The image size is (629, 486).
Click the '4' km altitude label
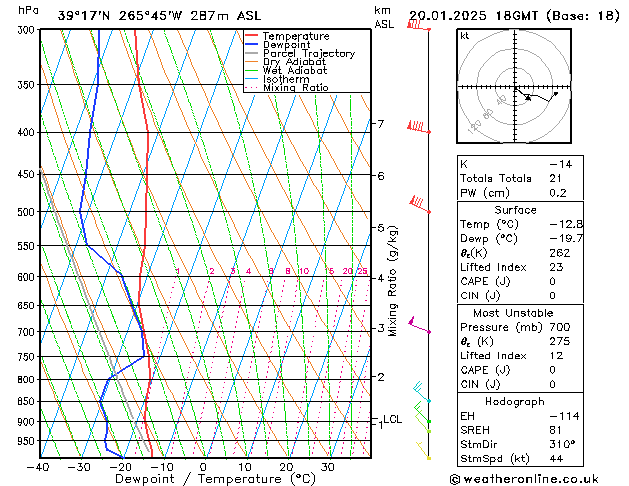(x=381, y=278)
